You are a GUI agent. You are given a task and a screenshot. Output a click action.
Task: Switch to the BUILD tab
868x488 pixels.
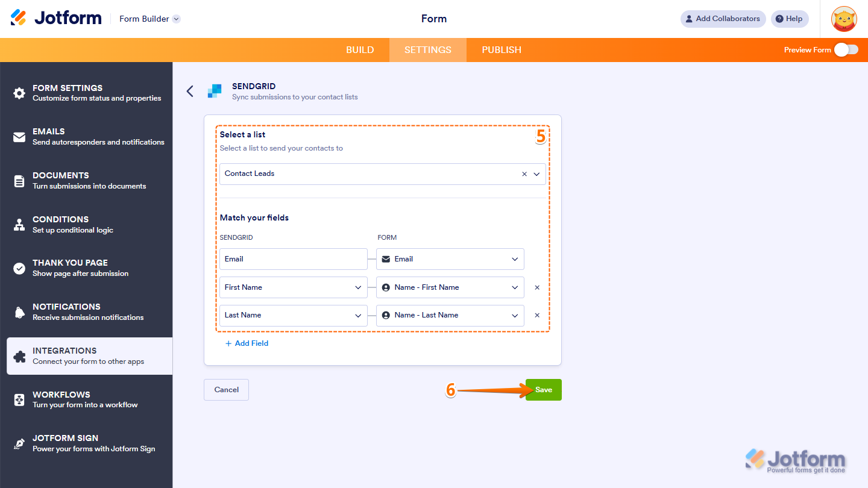click(360, 49)
